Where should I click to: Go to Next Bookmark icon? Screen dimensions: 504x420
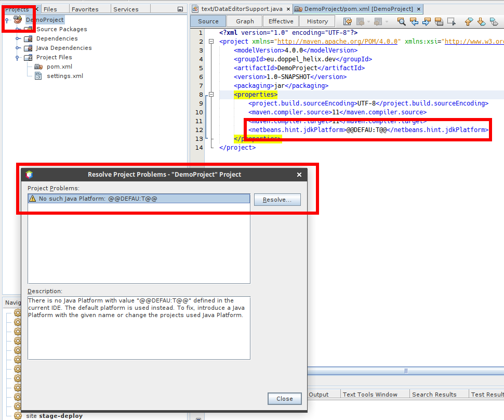[x=482, y=21]
